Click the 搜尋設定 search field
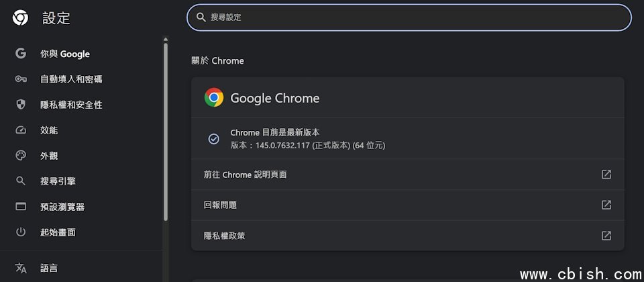The image size is (644, 282). tap(409, 17)
